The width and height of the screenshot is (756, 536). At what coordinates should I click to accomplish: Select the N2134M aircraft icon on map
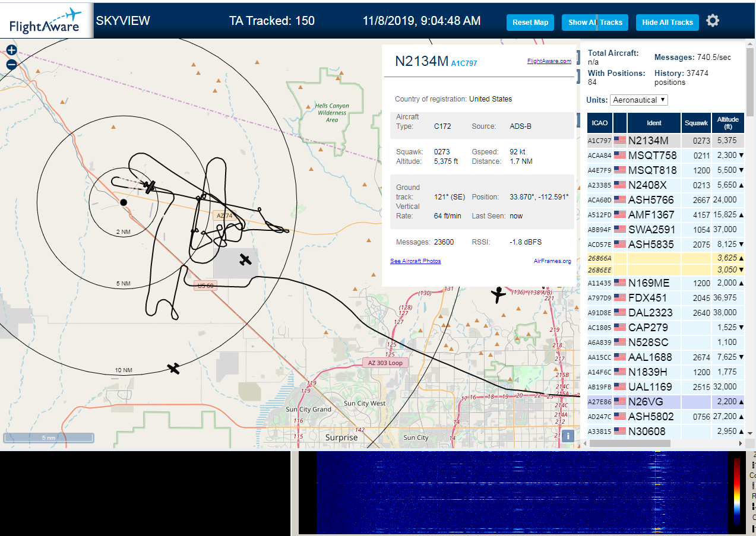click(x=148, y=186)
